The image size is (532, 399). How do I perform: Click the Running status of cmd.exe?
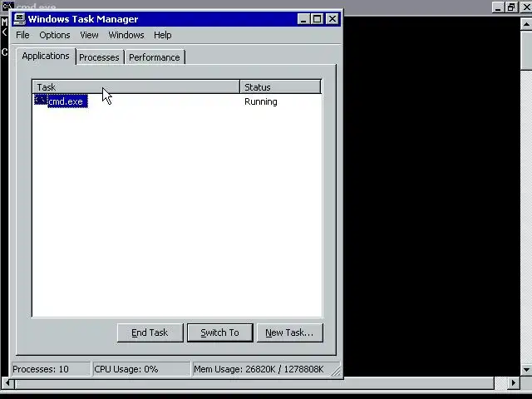point(261,101)
